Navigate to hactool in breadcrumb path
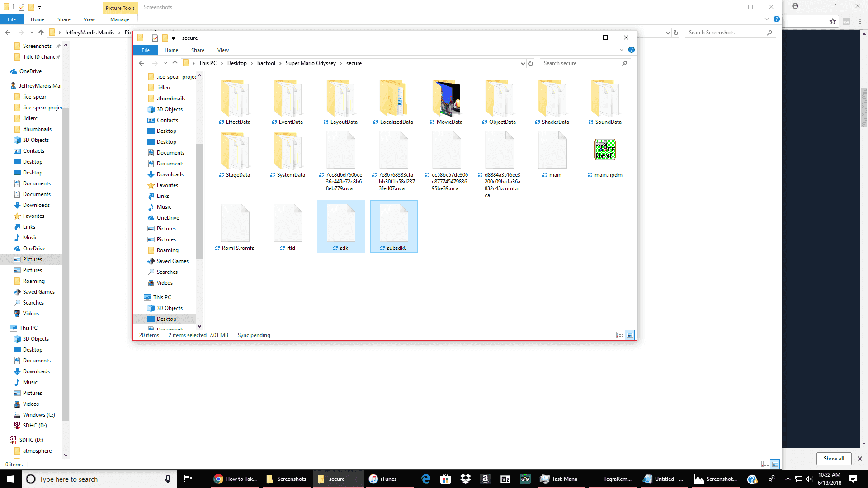Screen dimensions: 868x488 [266, 63]
